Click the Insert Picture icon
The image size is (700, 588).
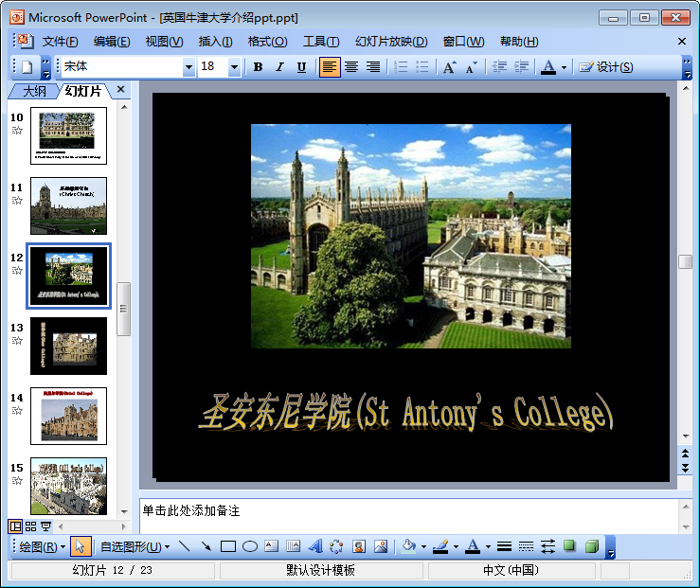point(381,546)
